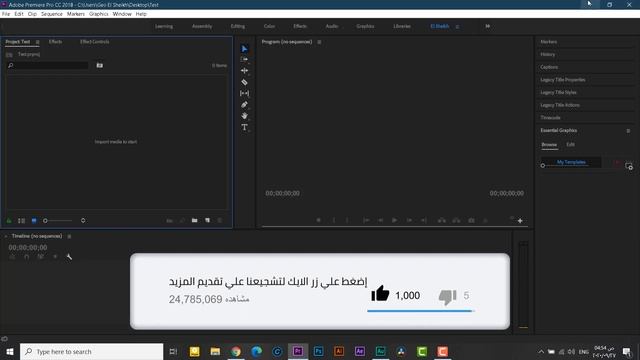Select the Pen tool
Image resolution: width=640 pixels, height=360 pixels.
tap(244, 104)
